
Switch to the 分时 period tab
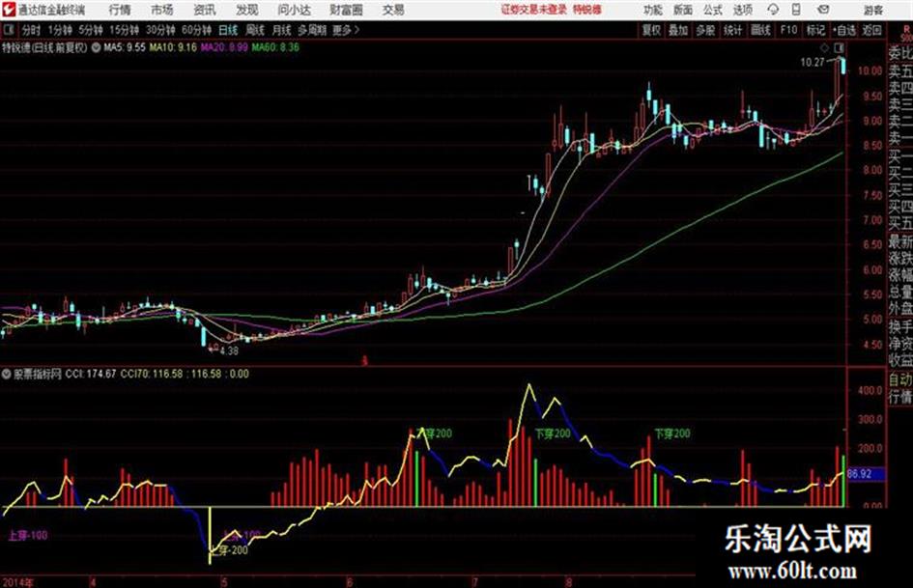32,30
